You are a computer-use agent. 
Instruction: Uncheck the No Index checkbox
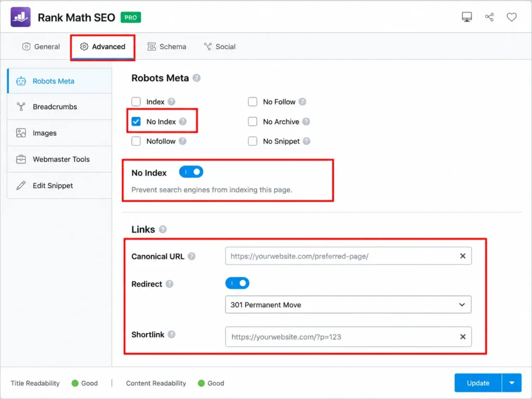coord(136,122)
